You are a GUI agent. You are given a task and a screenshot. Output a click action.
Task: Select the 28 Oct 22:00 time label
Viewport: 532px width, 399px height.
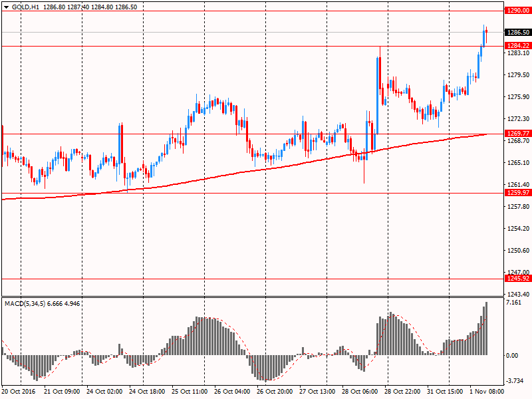point(402,391)
